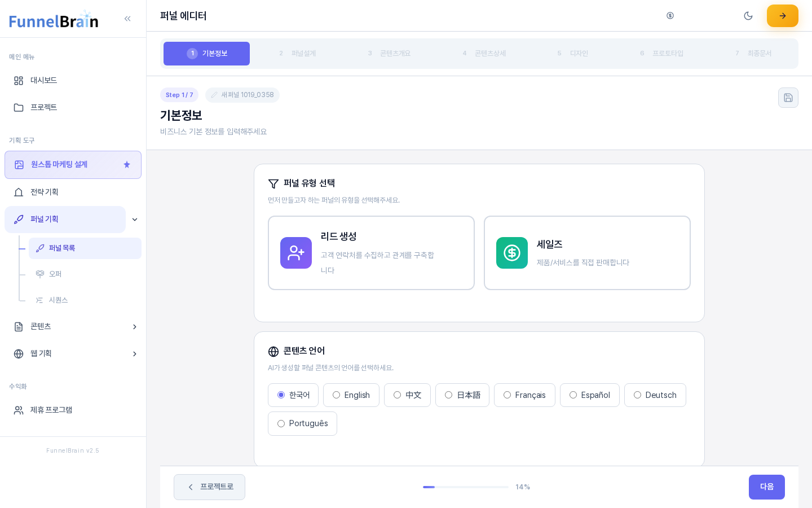
Task: Click the 제휴 프로그램 people icon
Action: 19,410
